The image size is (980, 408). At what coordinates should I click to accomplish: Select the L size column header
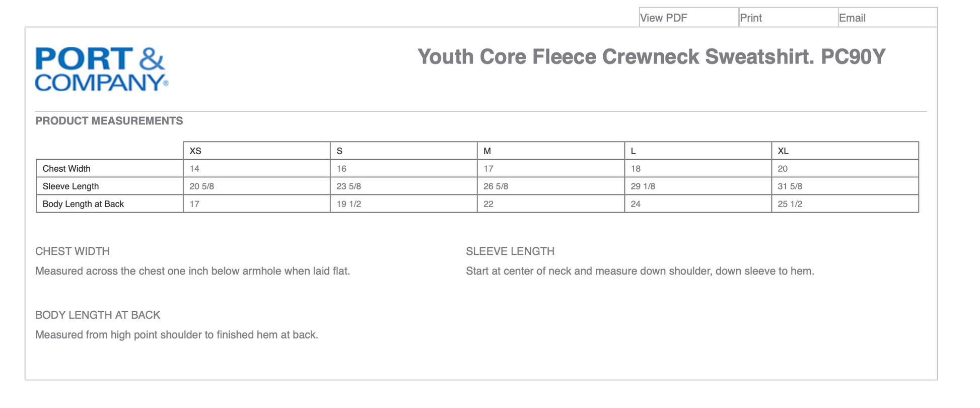633,151
